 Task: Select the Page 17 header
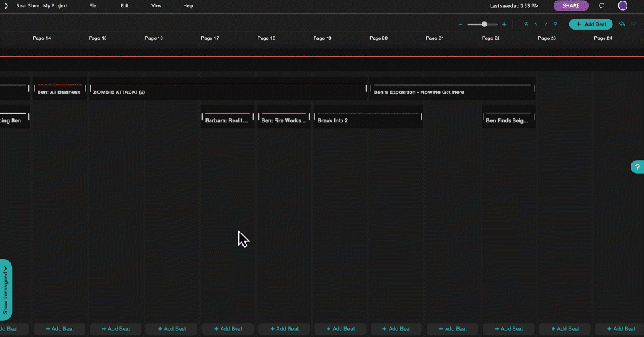coord(210,38)
